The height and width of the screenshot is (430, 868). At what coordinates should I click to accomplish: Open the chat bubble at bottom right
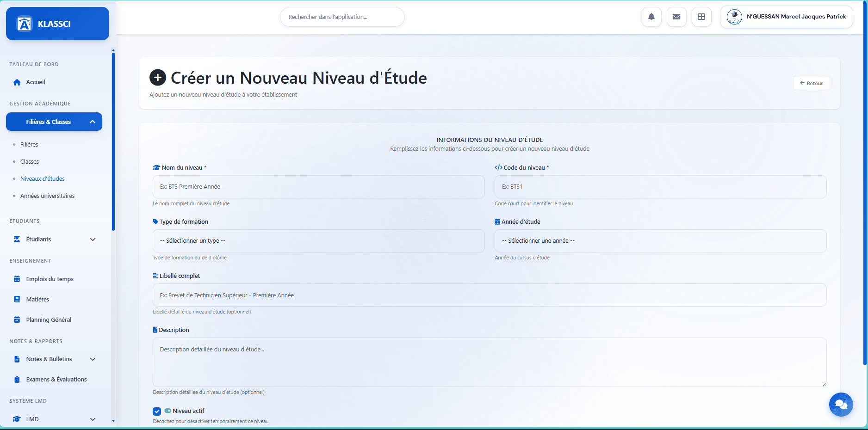pyautogui.click(x=841, y=405)
